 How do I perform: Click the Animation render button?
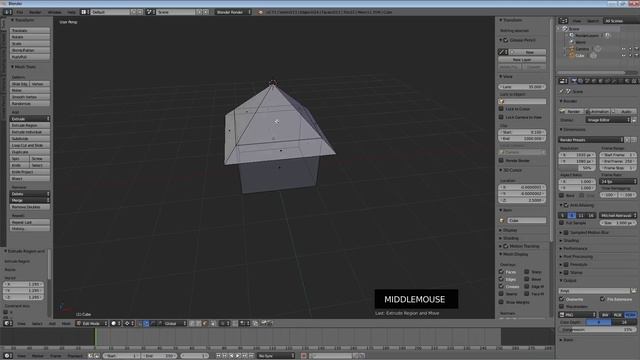[598, 111]
